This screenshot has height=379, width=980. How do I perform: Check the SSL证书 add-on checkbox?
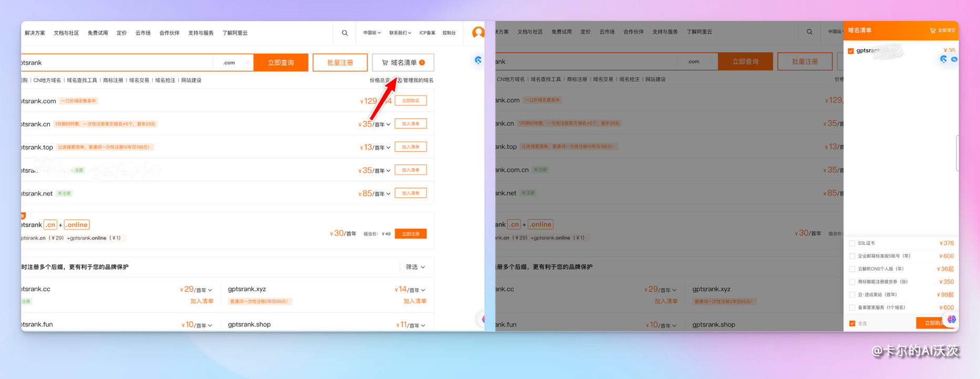(852, 243)
